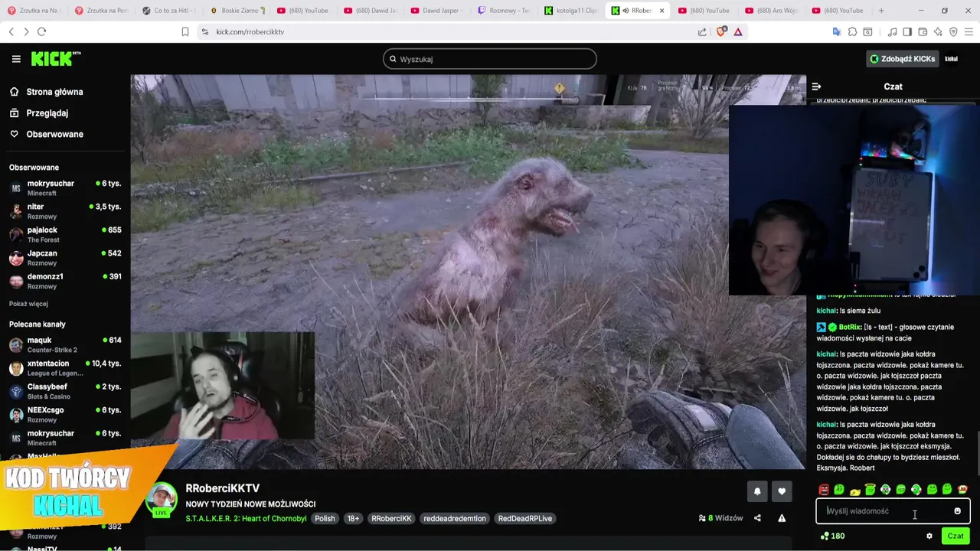Open the Brave VPN shield icon
Image resolution: width=980 pixels, height=551 pixels.
953,31
